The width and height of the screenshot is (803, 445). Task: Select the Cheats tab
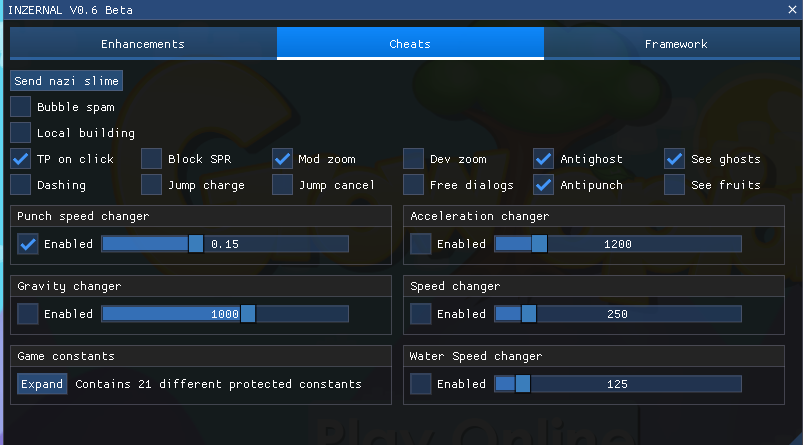[x=410, y=44]
